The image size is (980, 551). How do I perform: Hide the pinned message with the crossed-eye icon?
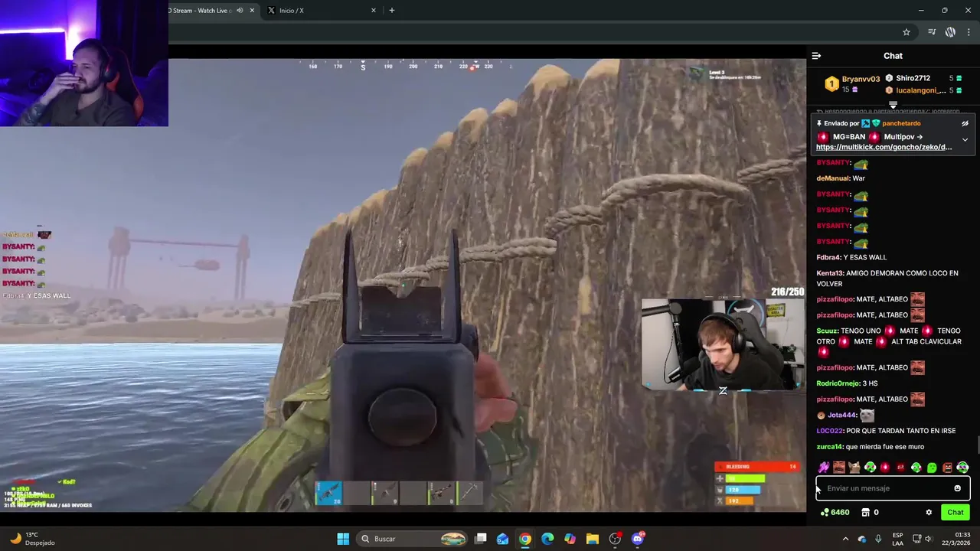point(965,123)
